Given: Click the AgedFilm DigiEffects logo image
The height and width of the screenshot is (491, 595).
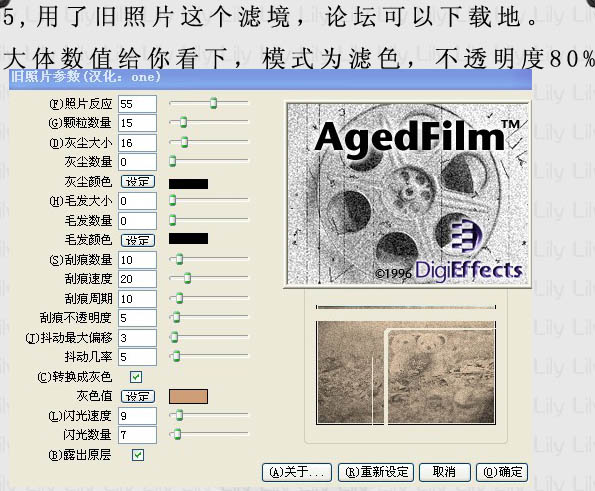Looking at the screenshot, I should pyautogui.click(x=407, y=194).
